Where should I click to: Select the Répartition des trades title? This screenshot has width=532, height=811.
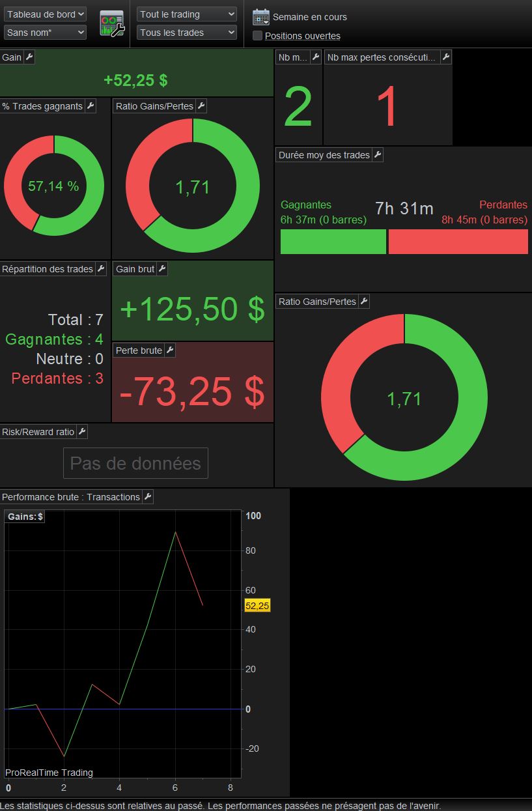(48, 269)
